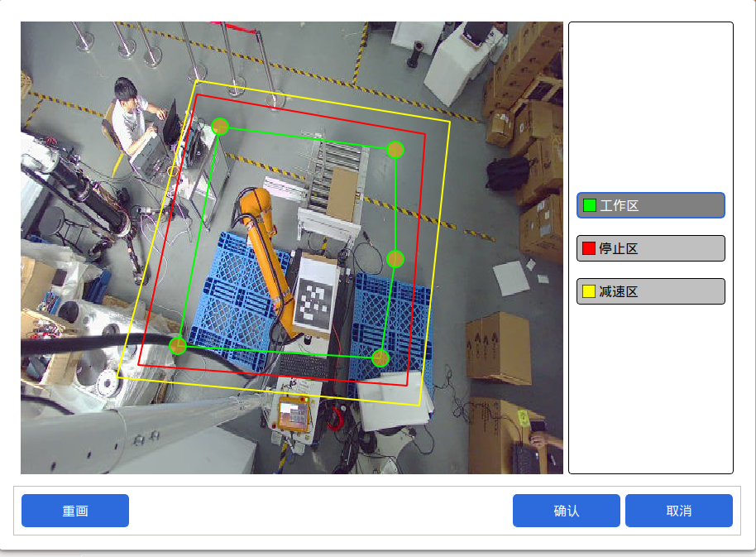Click the bottom-left green vertex handle
Viewport: 756px width, 557px height.
point(178,346)
